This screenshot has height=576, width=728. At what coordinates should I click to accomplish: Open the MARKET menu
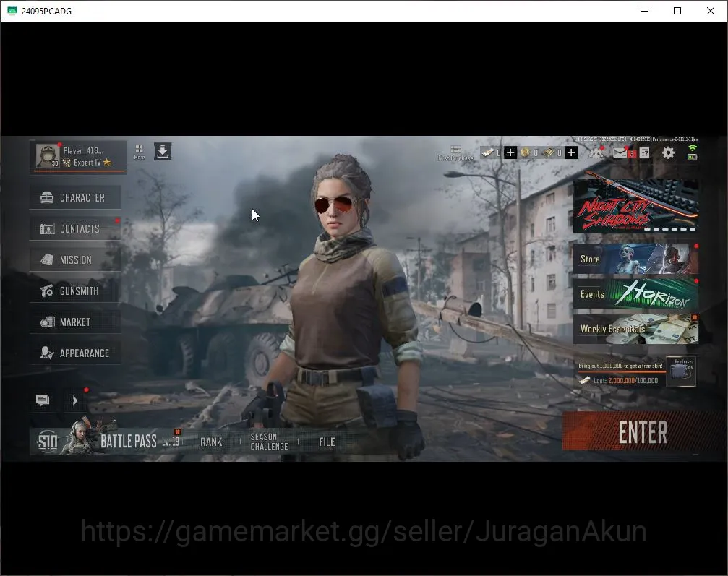click(76, 322)
